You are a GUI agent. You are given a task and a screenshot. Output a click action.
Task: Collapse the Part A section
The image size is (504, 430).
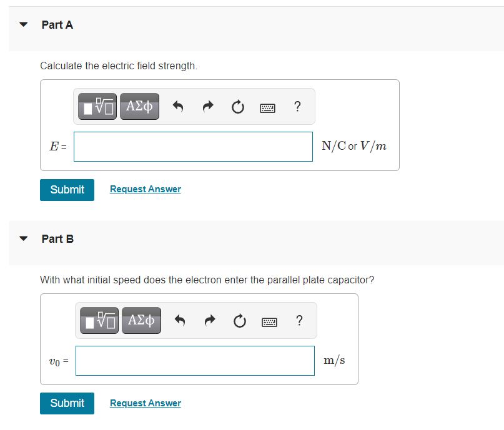coord(22,25)
